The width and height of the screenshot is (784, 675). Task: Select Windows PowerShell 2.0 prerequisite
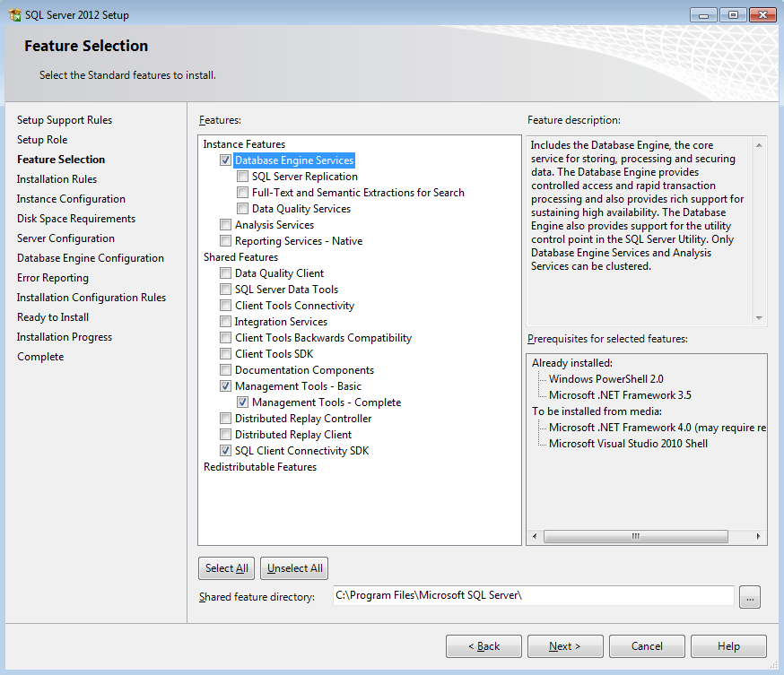click(606, 378)
